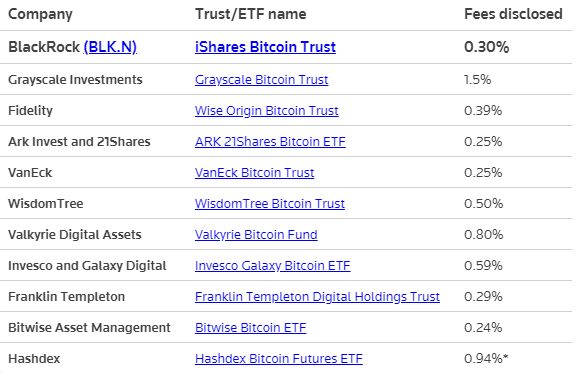580x379 pixels.
Task: Open ARK 21Shares Bitcoin ETF link
Action: [270, 142]
